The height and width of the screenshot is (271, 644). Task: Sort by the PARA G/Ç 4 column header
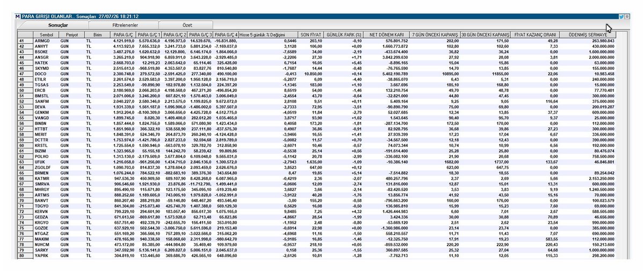point(226,35)
